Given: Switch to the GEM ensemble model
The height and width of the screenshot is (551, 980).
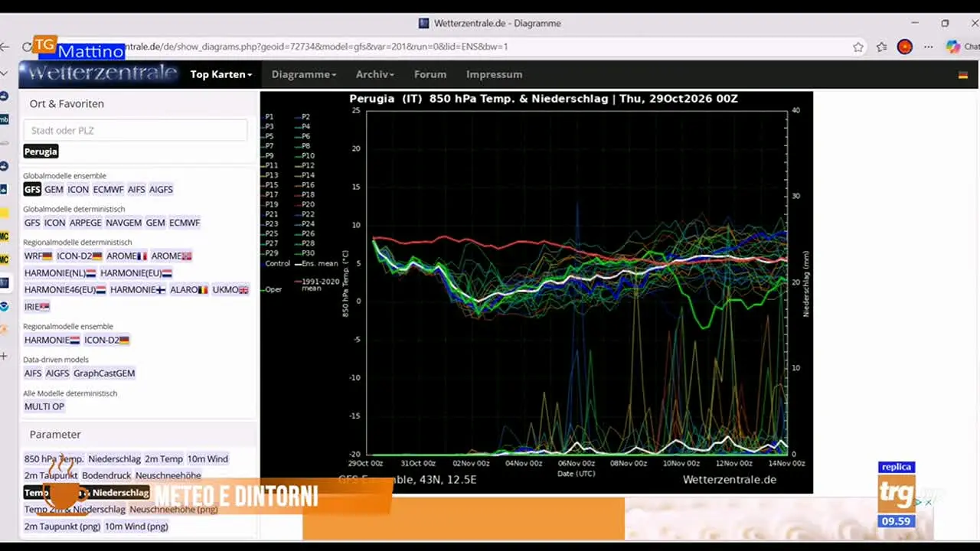Looking at the screenshot, I should click(x=54, y=189).
